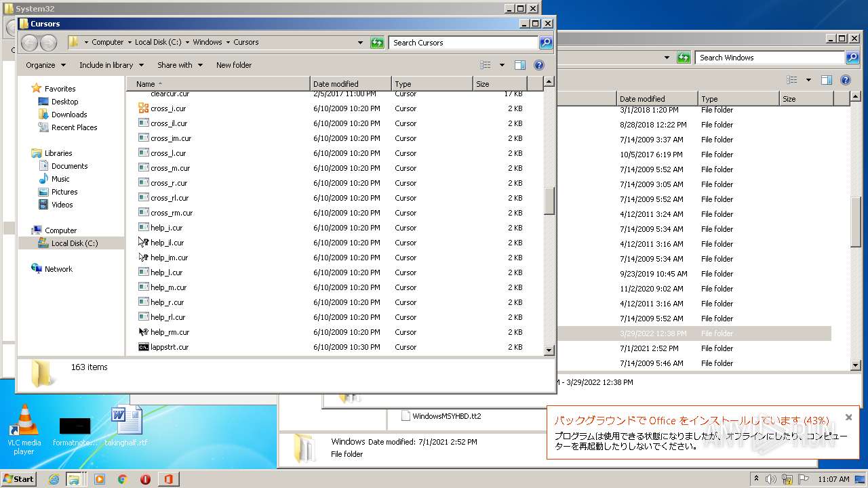Click refresh icon in Windows window address bar
Viewport: 868px width, 488px height.
pos(684,58)
